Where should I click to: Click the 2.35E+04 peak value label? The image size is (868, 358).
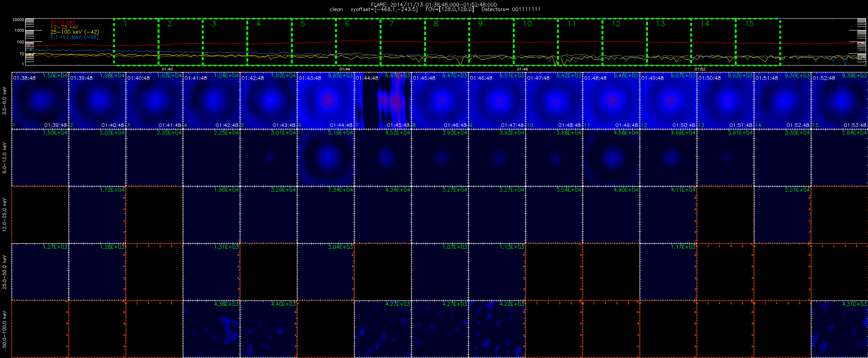(169, 133)
